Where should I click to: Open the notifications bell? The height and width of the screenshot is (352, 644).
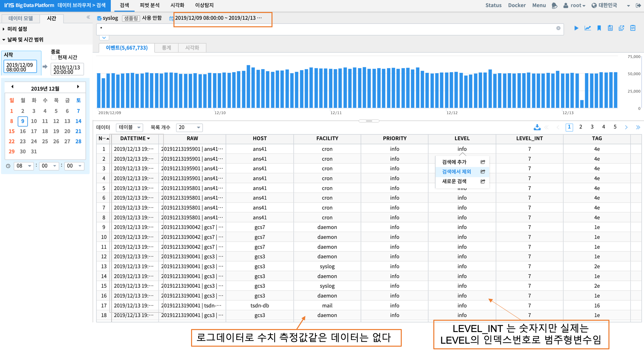click(x=554, y=5)
